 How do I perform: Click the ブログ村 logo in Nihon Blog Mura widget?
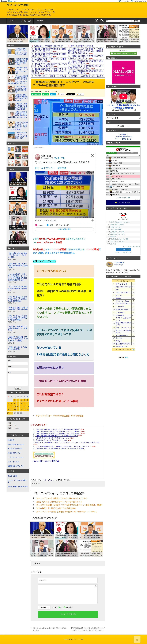click(123, 214)
